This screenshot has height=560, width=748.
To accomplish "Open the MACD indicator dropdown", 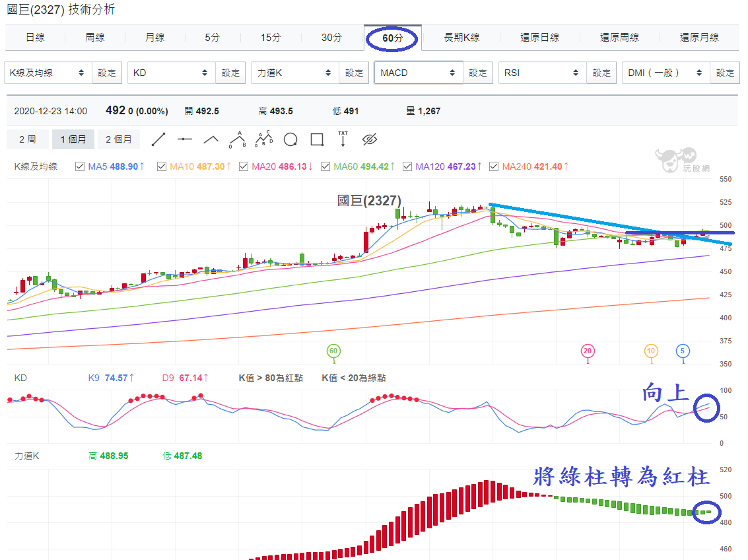I will point(419,73).
